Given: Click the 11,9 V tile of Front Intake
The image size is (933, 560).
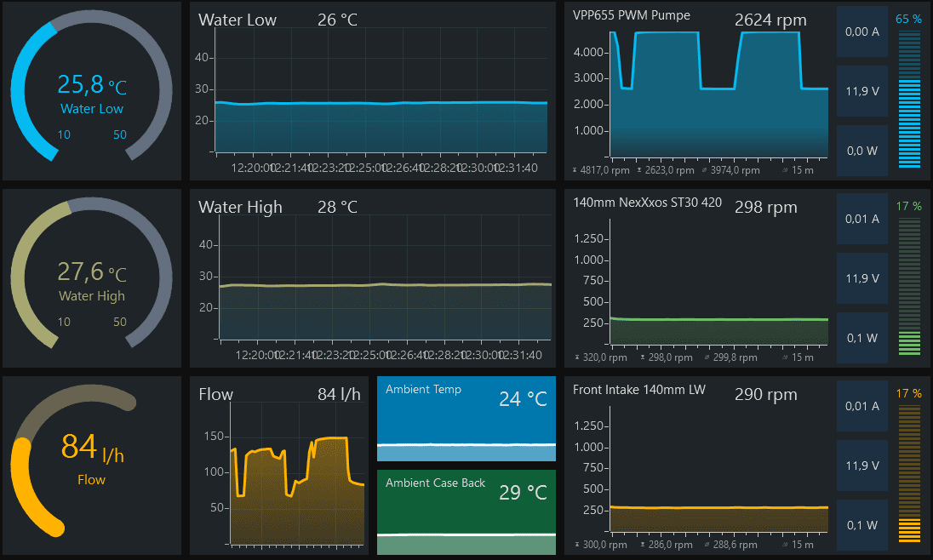Looking at the screenshot, I should [x=862, y=466].
